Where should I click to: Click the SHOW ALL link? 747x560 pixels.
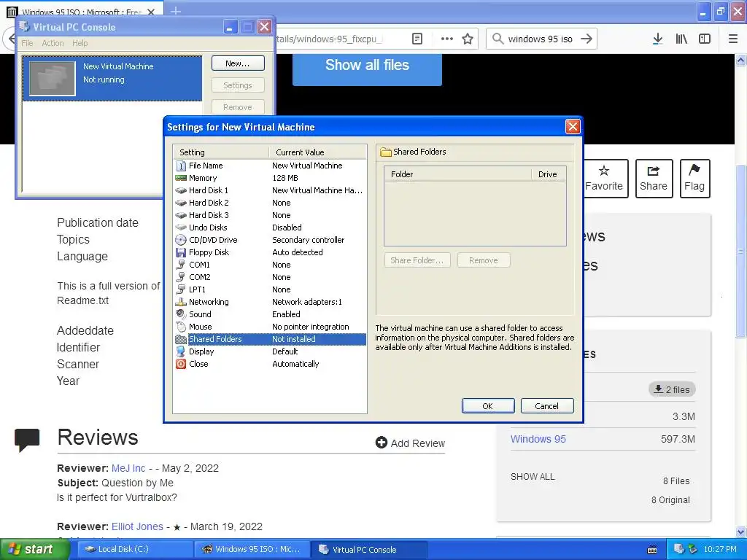click(533, 477)
